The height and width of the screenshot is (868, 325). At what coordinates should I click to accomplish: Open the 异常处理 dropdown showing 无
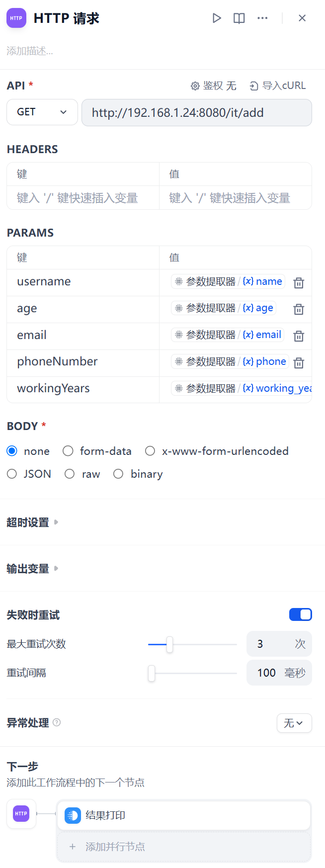tap(294, 723)
